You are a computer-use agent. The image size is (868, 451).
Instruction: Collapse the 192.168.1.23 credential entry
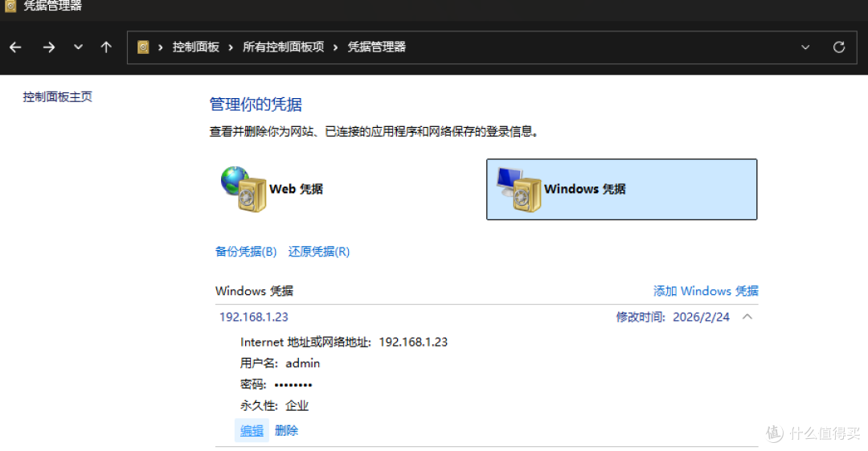747,317
